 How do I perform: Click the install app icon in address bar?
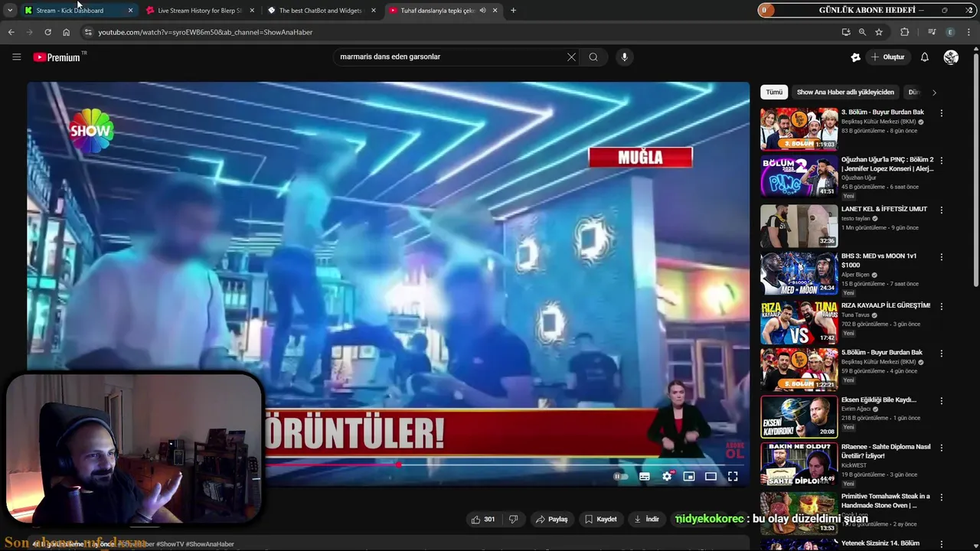coord(845,32)
